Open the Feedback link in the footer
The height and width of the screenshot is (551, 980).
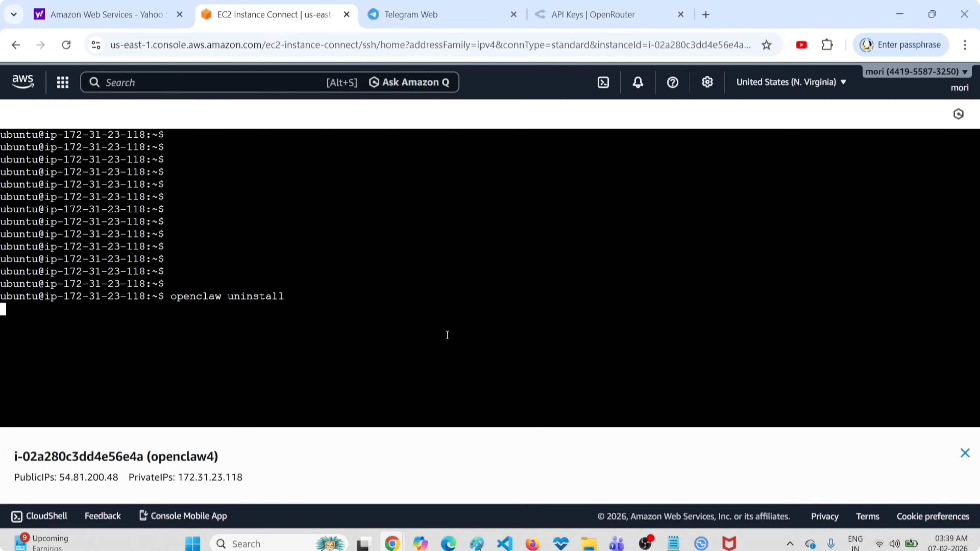103,516
